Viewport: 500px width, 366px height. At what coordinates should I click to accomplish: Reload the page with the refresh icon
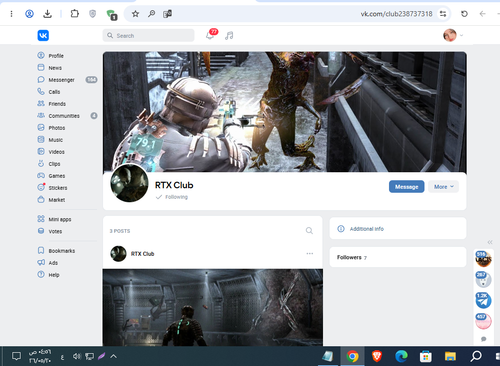[x=464, y=14]
